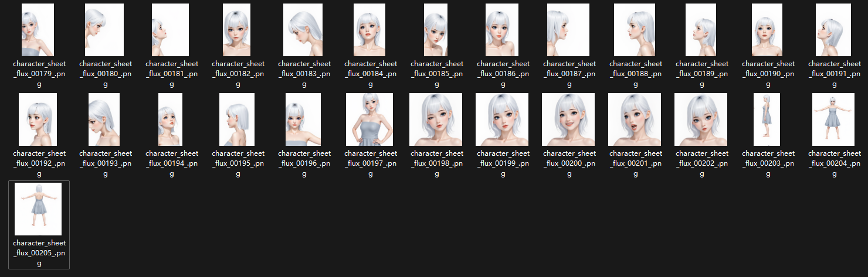Select thumbnail image of character_sheet_flux_00186_.png

pos(503,30)
